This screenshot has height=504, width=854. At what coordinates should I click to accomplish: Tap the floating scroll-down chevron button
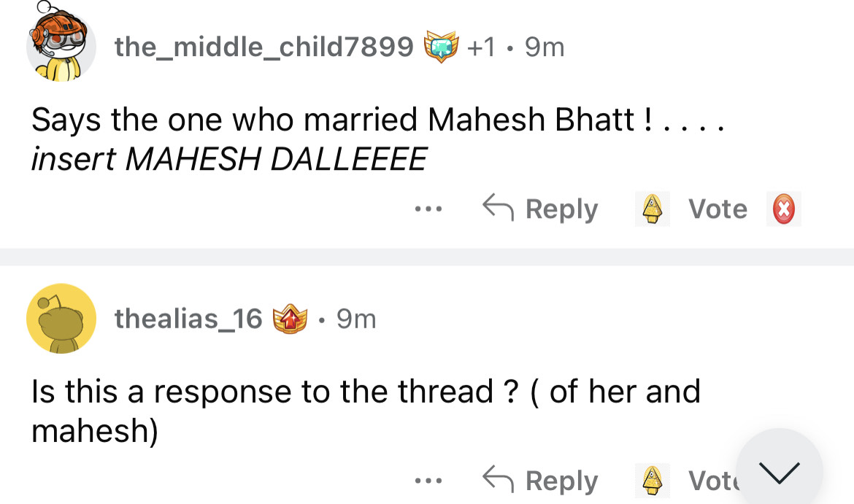(780, 470)
